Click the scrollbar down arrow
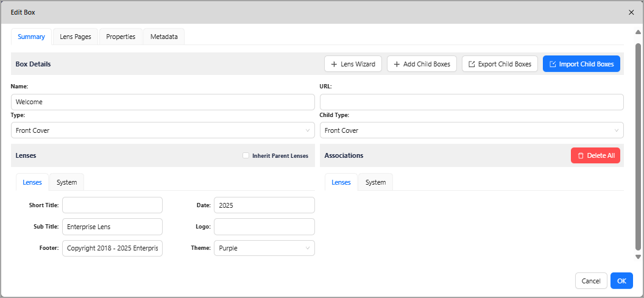Image resolution: width=644 pixels, height=298 pixels. pyautogui.click(x=638, y=257)
